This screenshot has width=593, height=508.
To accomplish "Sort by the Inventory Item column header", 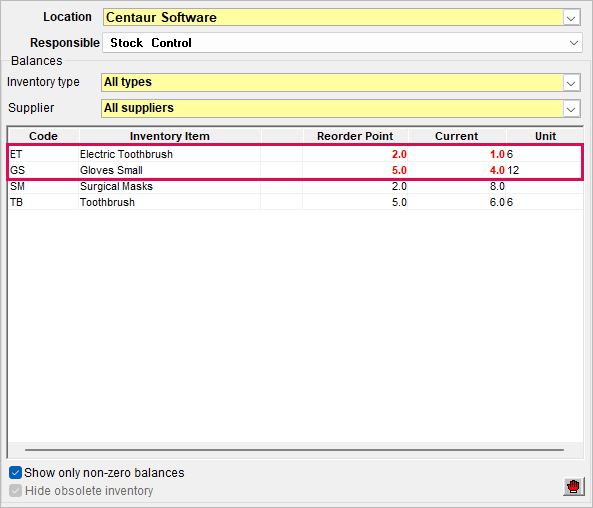I will [170, 136].
